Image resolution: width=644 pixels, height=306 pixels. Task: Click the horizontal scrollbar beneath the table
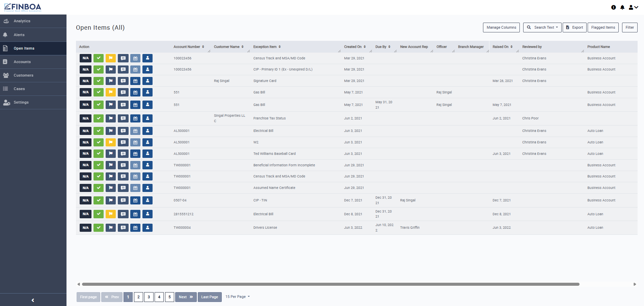(x=331, y=284)
